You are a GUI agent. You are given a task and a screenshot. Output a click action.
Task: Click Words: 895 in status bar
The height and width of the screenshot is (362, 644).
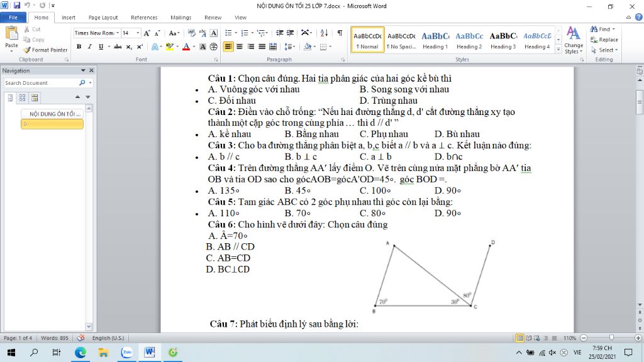point(55,337)
